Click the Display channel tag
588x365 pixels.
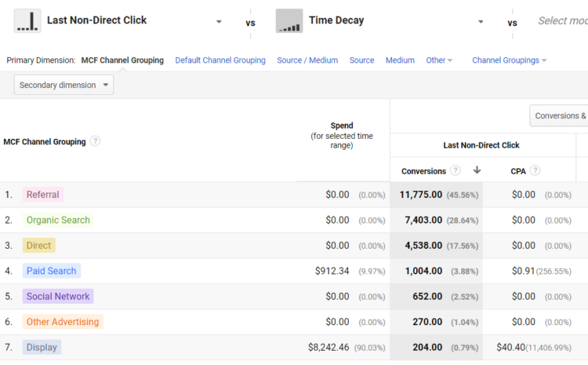(x=42, y=348)
